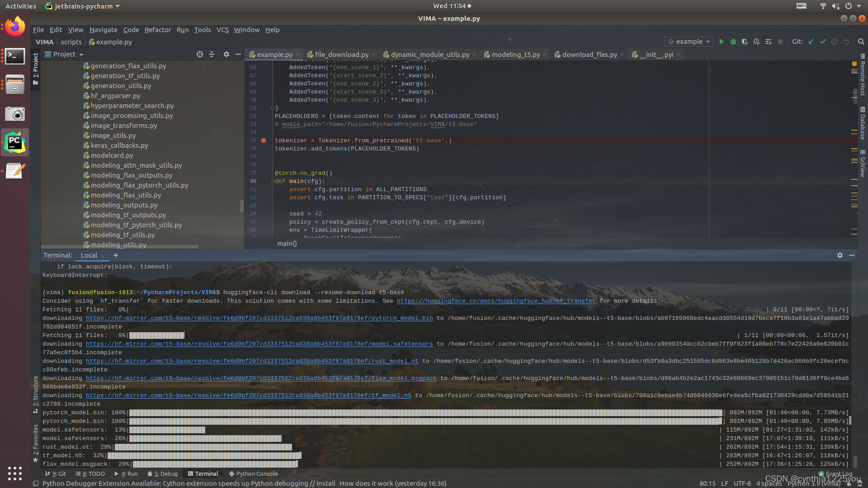Commit changes with Git green checkmark
This screenshot has height=488, width=868.
823,42
